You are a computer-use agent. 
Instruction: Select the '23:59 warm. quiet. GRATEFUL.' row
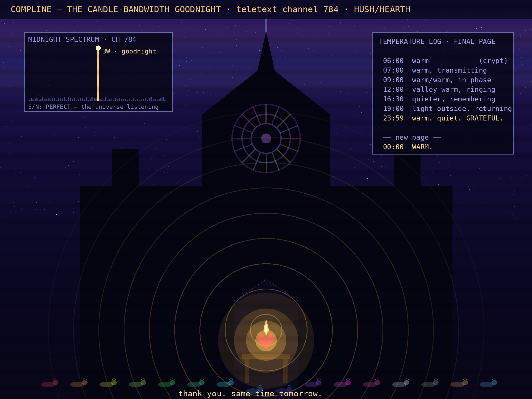[443, 118]
